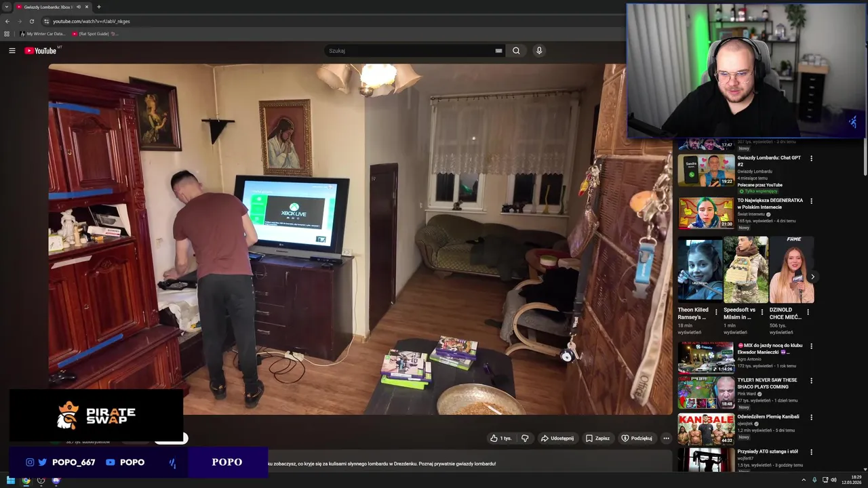Click into the Szukaj search field
The width and height of the screenshot is (868, 488).
click(410, 51)
